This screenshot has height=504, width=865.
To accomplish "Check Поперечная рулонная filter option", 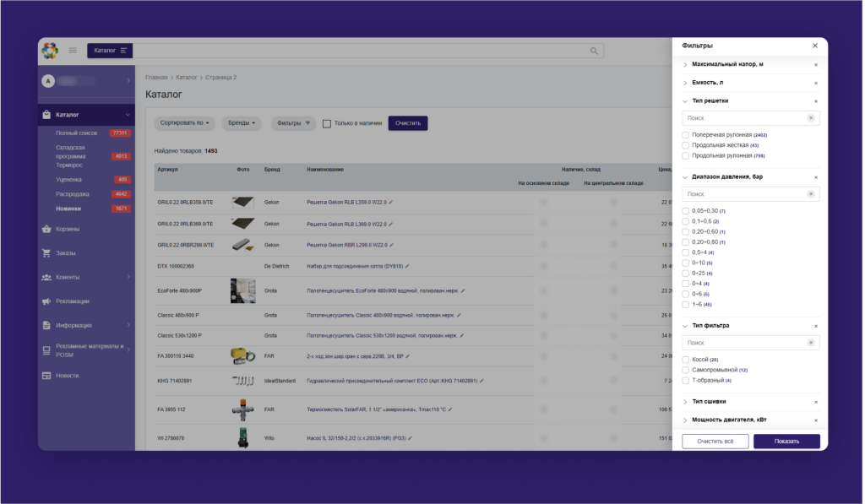I will 686,135.
